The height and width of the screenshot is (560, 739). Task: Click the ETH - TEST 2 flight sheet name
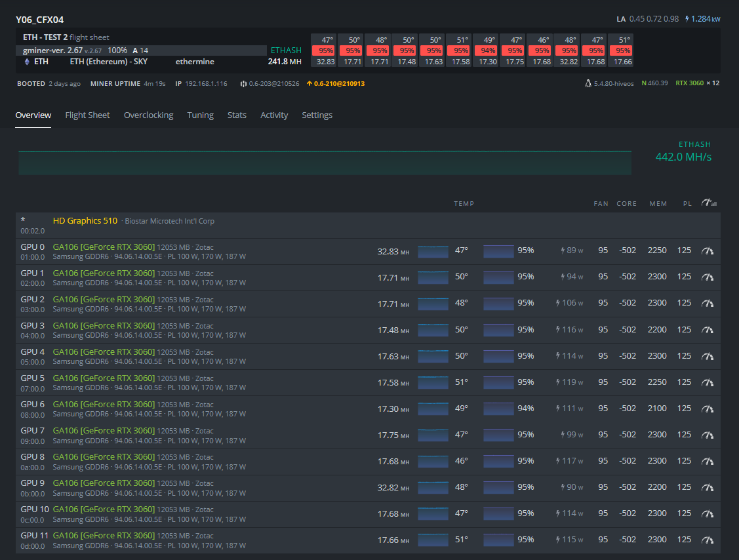pyautogui.click(x=45, y=37)
